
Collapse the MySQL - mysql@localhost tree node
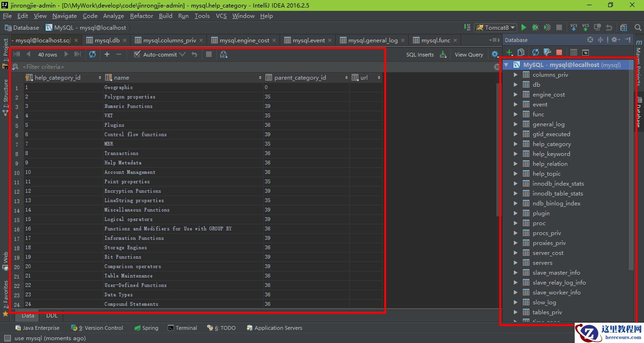pos(506,65)
